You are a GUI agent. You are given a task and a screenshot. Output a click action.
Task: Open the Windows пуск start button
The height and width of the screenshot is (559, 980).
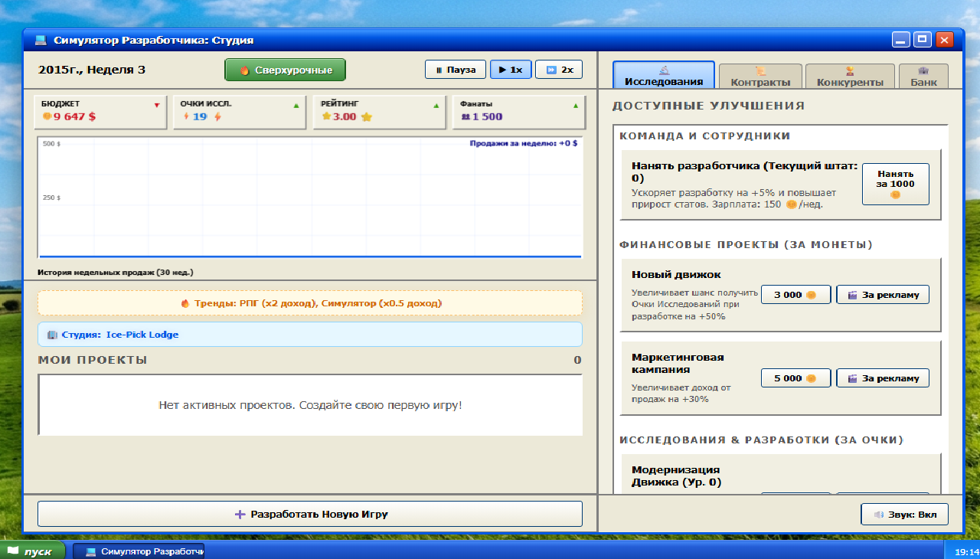31,551
